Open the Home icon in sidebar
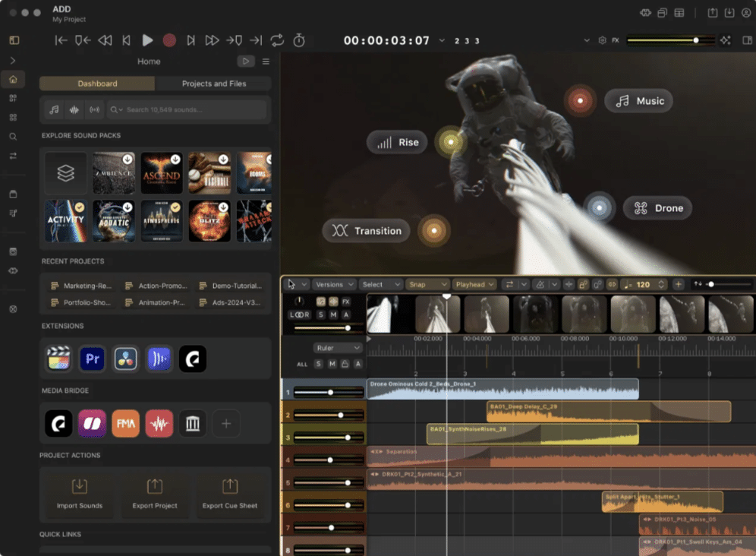756x556 pixels. pyautogui.click(x=13, y=79)
